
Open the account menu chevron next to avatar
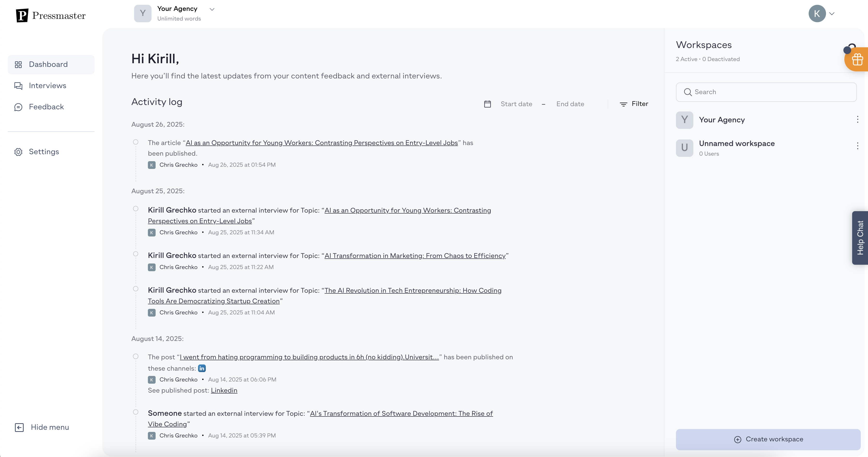click(832, 14)
